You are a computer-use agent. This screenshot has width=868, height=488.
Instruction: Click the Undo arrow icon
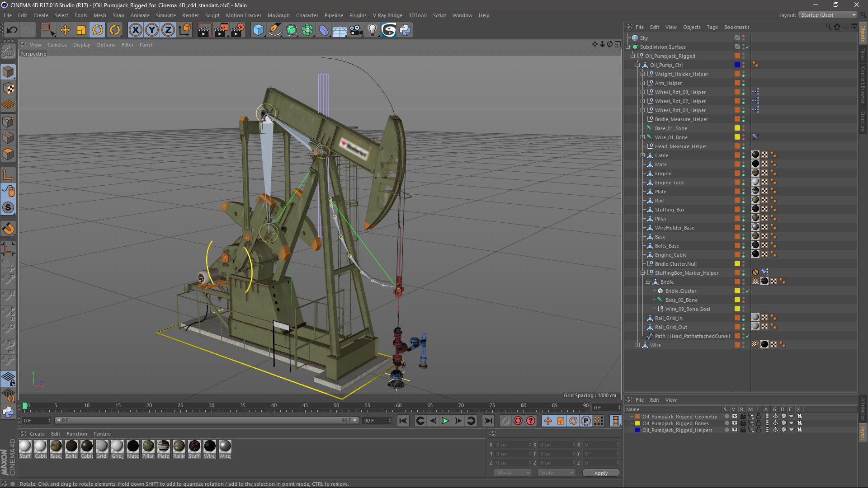(x=12, y=30)
